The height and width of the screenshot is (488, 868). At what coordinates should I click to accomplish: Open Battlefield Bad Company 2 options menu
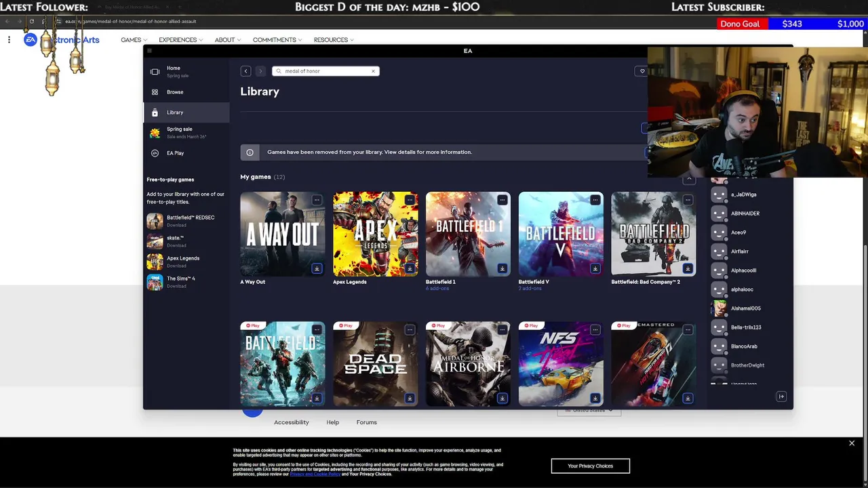point(688,200)
